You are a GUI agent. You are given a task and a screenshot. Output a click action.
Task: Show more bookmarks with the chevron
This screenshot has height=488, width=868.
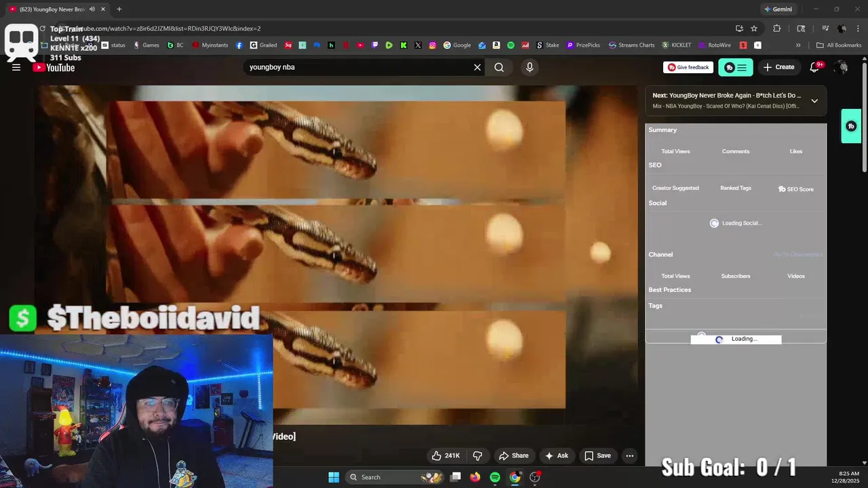tap(798, 45)
